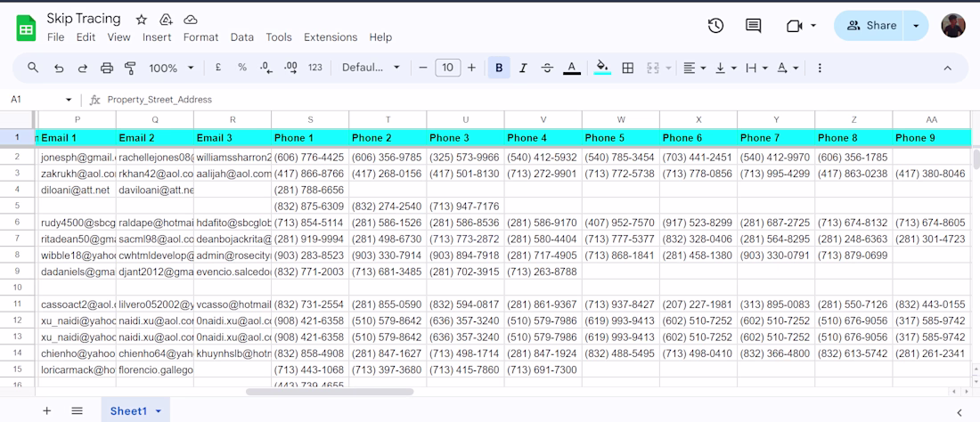Select row 10 header

click(18, 288)
